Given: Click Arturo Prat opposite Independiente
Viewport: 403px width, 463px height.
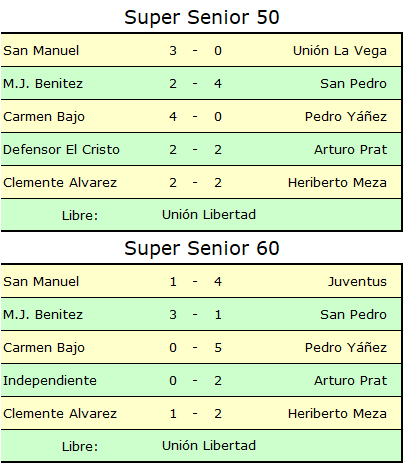Looking at the screenshot, I should pyautogui.click(x=350, y=381).
